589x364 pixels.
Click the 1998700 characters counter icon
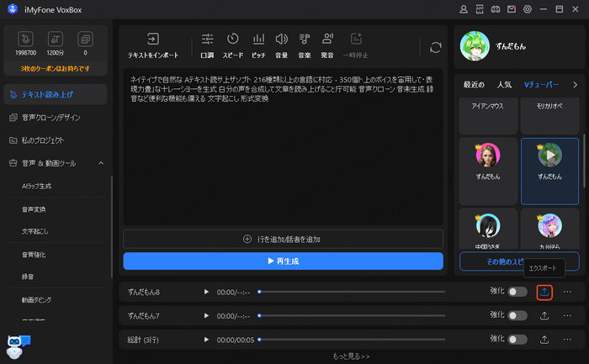point(25,39)
